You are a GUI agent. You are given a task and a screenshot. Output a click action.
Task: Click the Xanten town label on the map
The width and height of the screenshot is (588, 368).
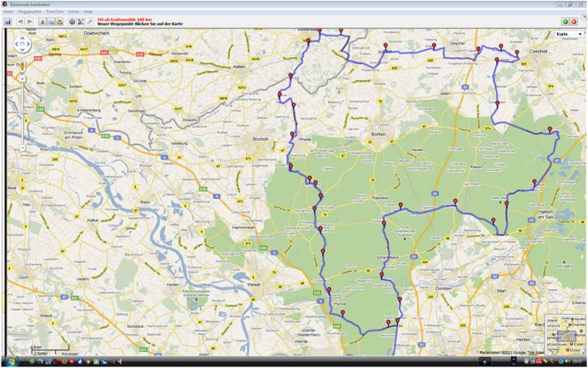click(173, 285)
